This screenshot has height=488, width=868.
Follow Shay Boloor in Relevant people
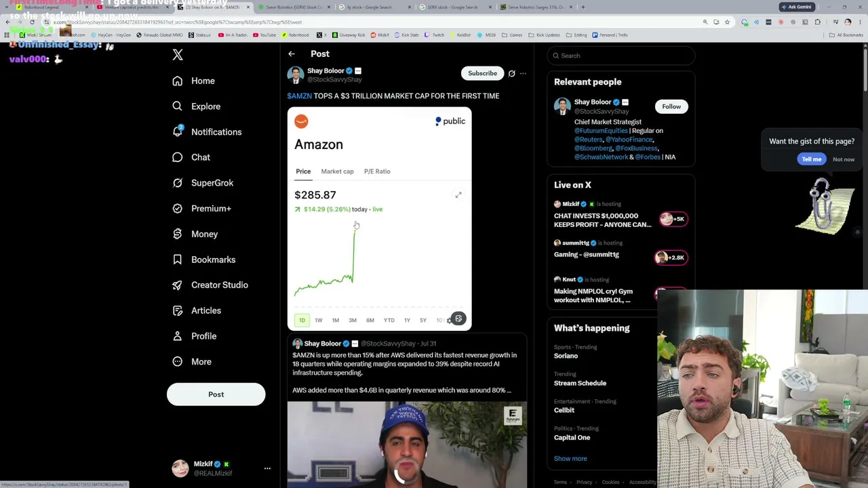671,106
